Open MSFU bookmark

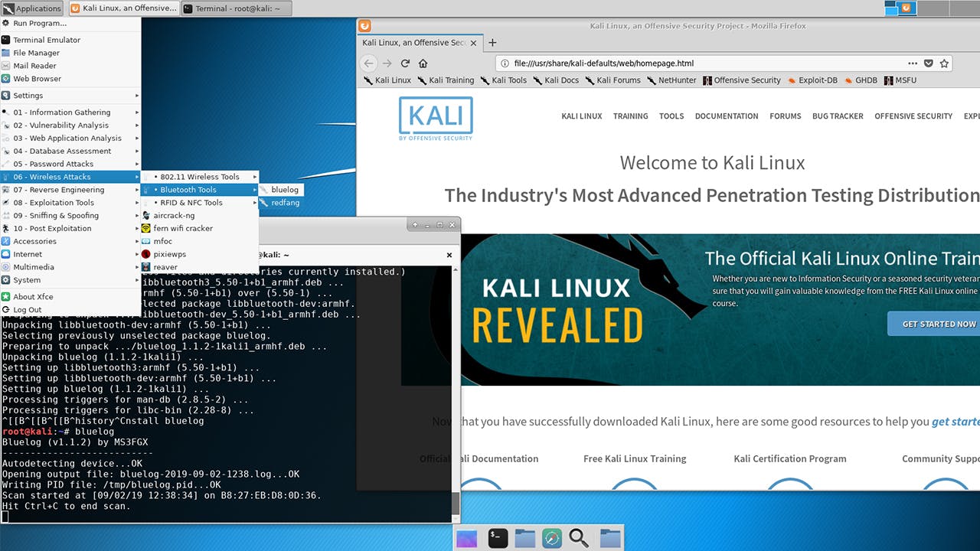click(x=900, y=80)
